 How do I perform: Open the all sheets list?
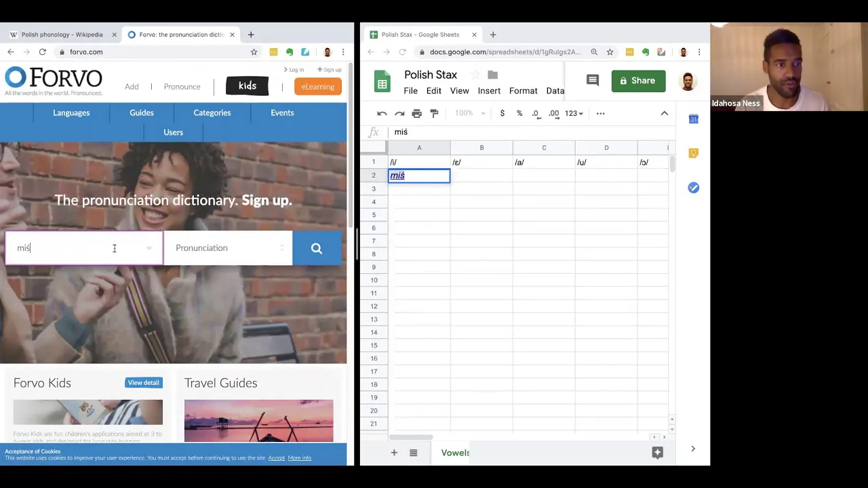(x=413, y=453)
